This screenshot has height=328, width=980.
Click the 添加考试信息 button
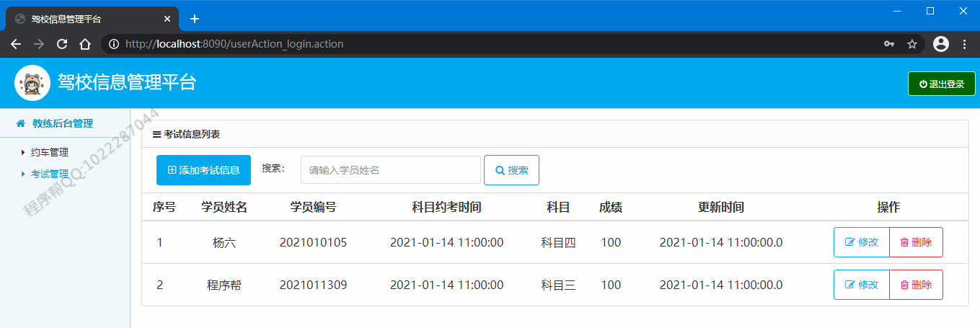(203, 170)
